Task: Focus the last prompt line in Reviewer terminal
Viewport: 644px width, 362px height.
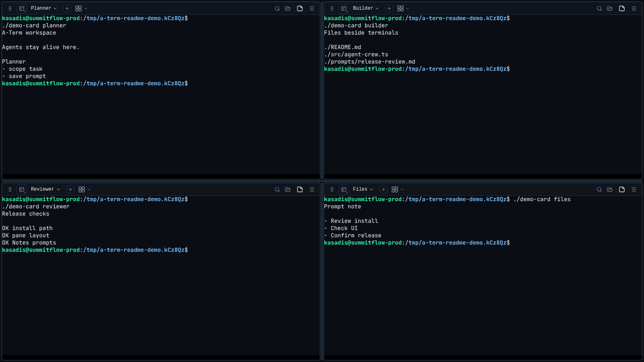Action: [95, 250]
